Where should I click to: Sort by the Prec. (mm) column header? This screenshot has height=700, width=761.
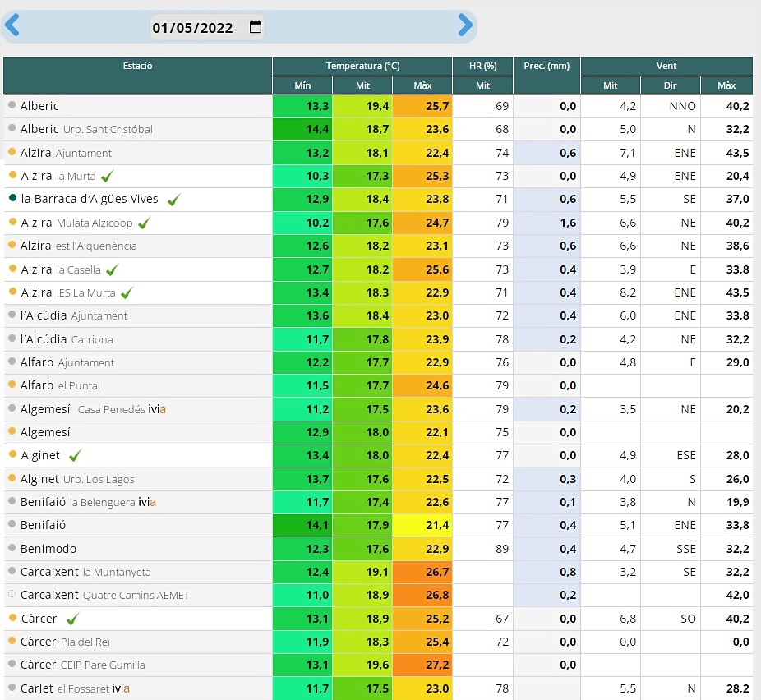(x=547, y=76)
